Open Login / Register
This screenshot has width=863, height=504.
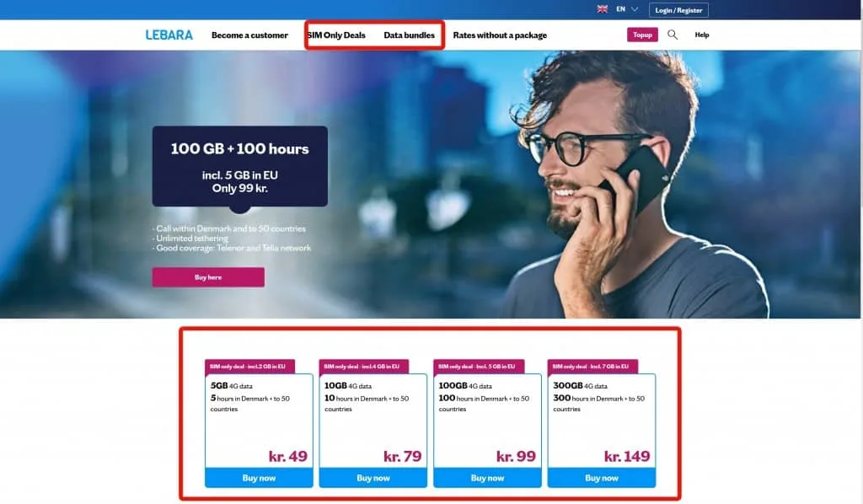678,10
